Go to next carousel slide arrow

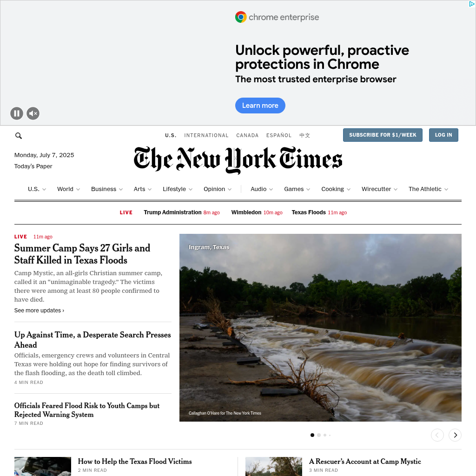(x=455, y=435)
